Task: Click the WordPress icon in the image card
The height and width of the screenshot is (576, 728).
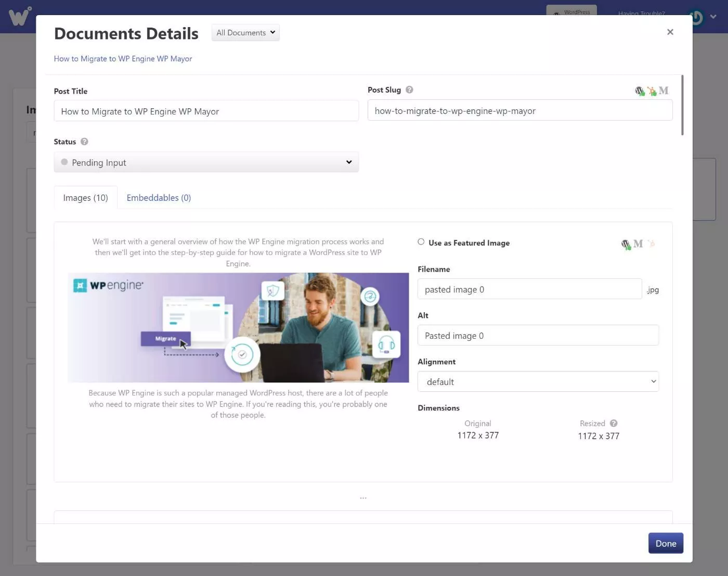Action: pyautogui.click(x=626, y=244)
